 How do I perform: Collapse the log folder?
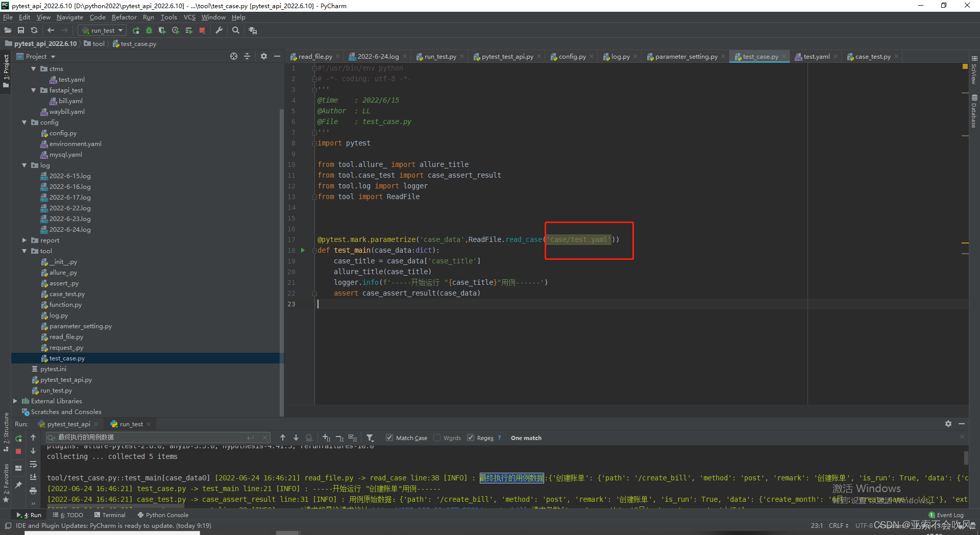point(24,165)
